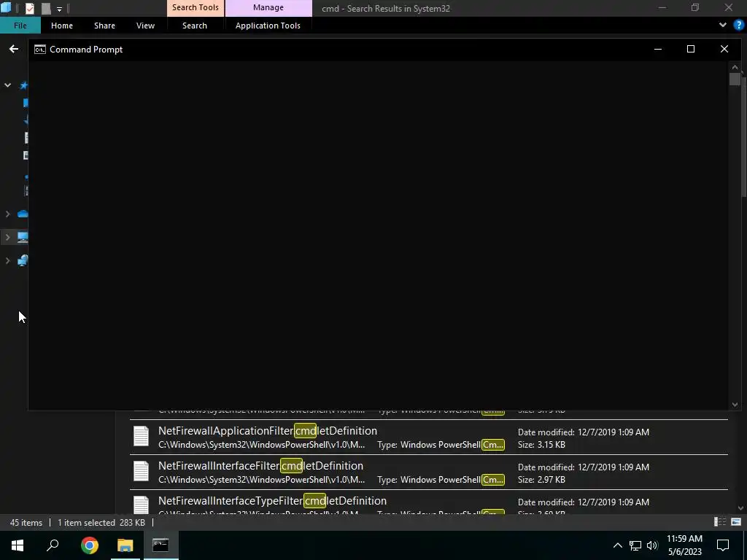Click the NetFirewallInterfaceFilter file document icon
This screenshot has width=747, height=560.
[141, 472]
